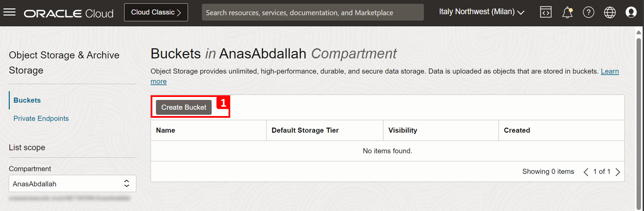This screenshot has width=644, height=211.
Task: Open the user profile avatar menu
Action: pyautogui.click(x=631, y=12)
